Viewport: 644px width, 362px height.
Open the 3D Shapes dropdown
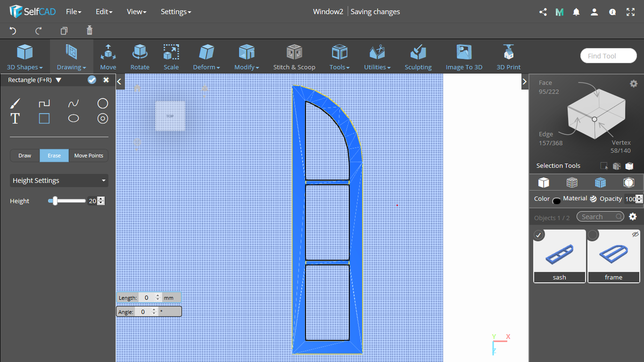point(25,57)
